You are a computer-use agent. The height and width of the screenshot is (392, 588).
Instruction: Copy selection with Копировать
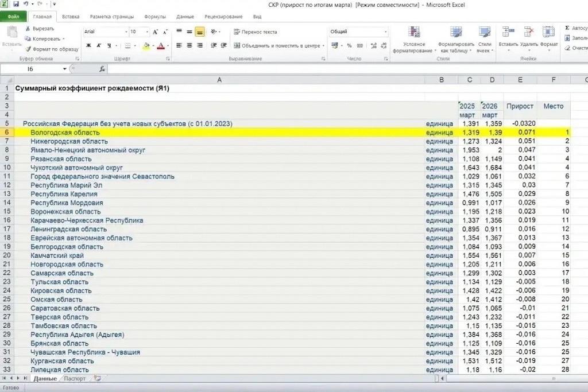tap(44, 38)
